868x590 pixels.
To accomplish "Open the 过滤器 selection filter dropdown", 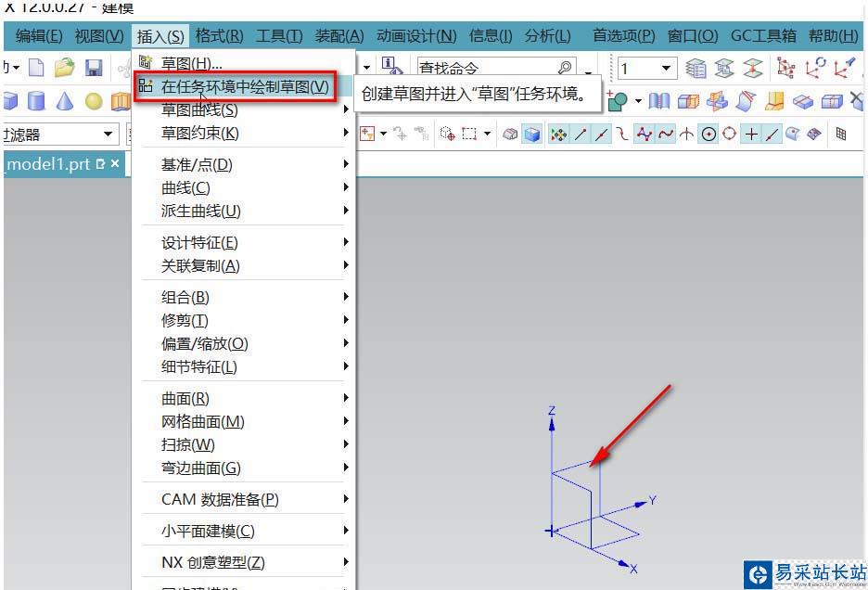I will [108, 134].
